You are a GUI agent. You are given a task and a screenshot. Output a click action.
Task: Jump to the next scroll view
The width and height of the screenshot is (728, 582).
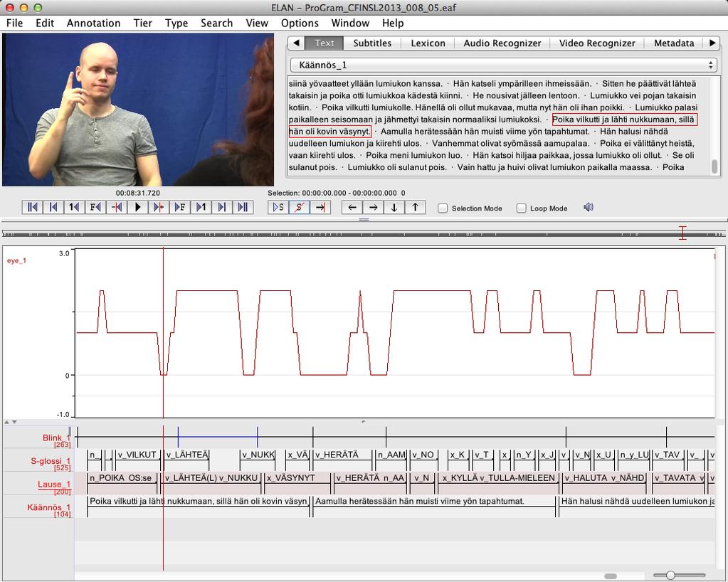[x=222, y=207]
